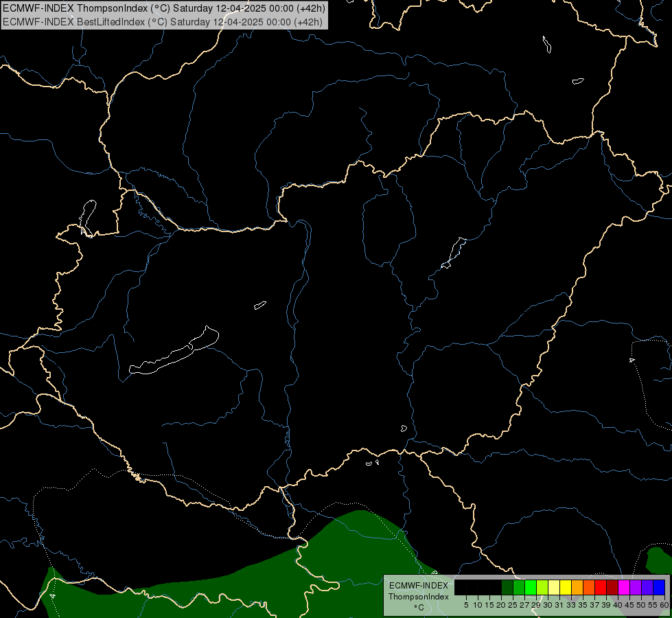672x618 pixels.
Task: Select the bright yellow 31–33 legend swatch
Action: (566, 587)
